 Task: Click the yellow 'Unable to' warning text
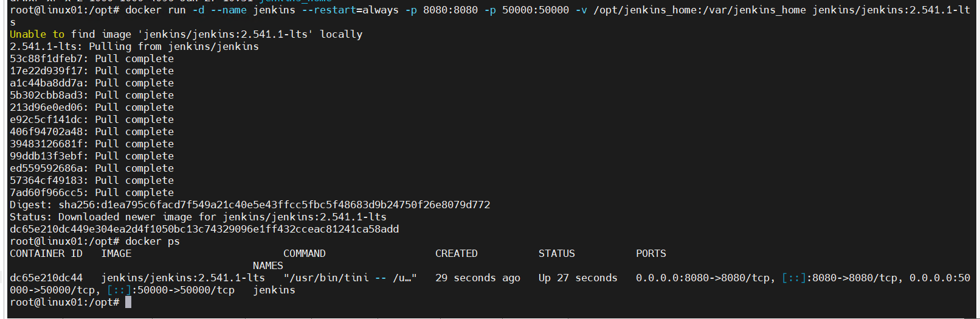(x=37, y=34)
